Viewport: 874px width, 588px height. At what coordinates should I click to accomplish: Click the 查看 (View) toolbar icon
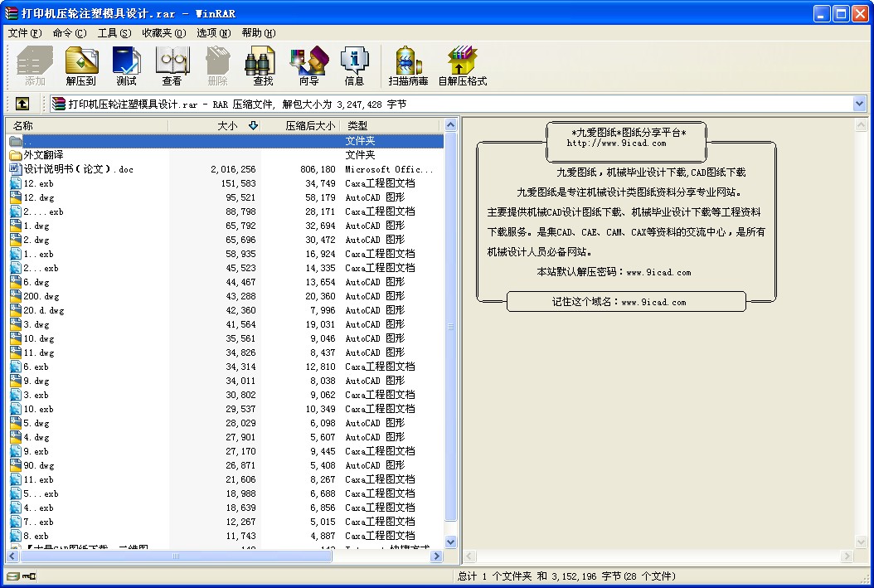172,66
